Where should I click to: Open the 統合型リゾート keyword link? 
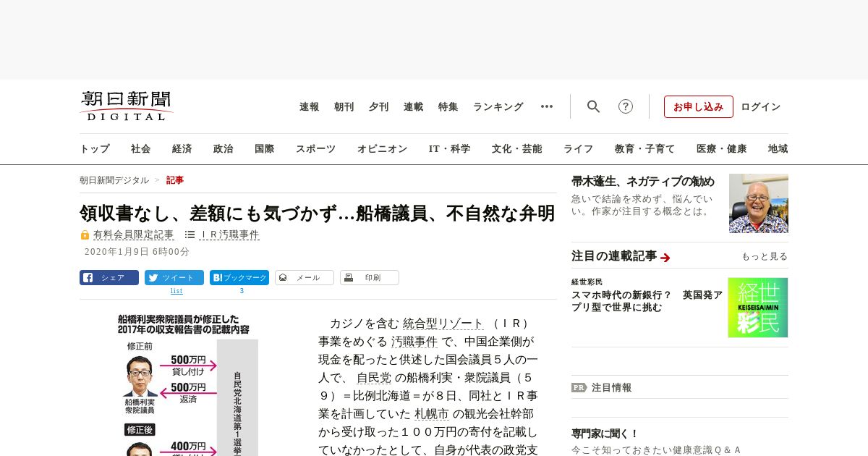click(x=443, y=324)
